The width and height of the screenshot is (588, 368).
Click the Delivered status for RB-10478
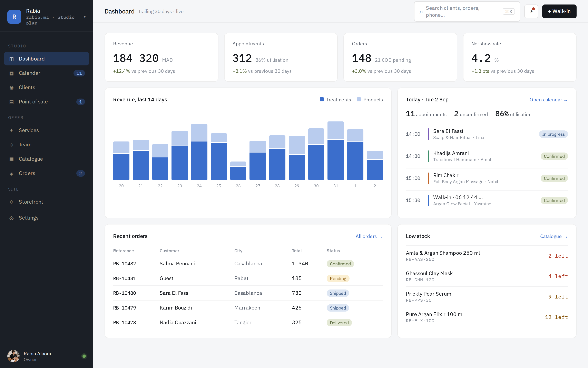pos(339,323)
